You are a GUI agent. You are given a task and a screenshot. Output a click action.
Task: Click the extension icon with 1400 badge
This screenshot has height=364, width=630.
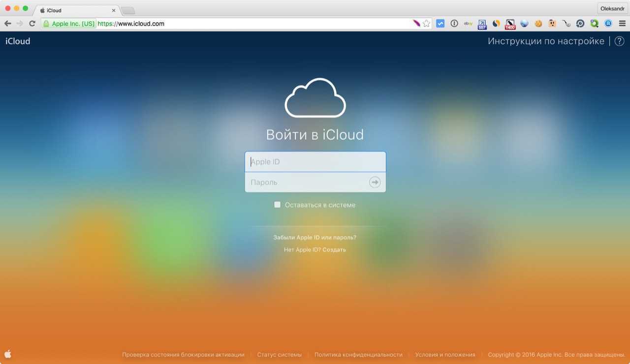click(510, 24)
